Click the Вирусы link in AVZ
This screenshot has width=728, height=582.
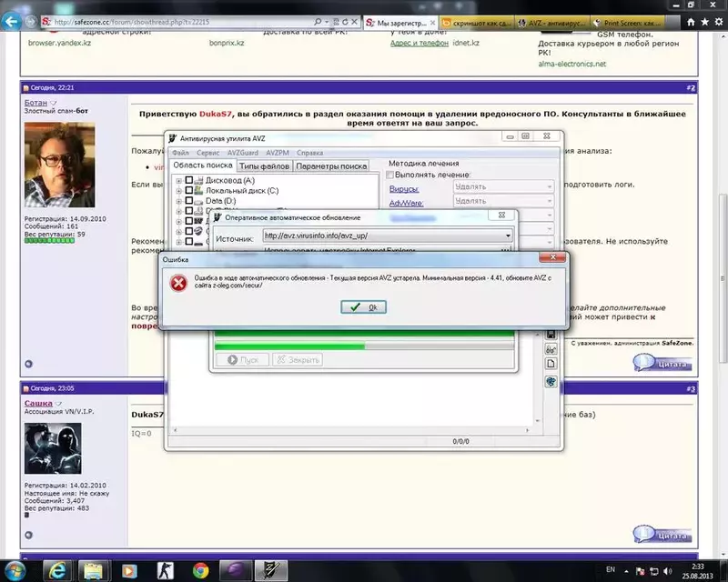coord(404,189)
